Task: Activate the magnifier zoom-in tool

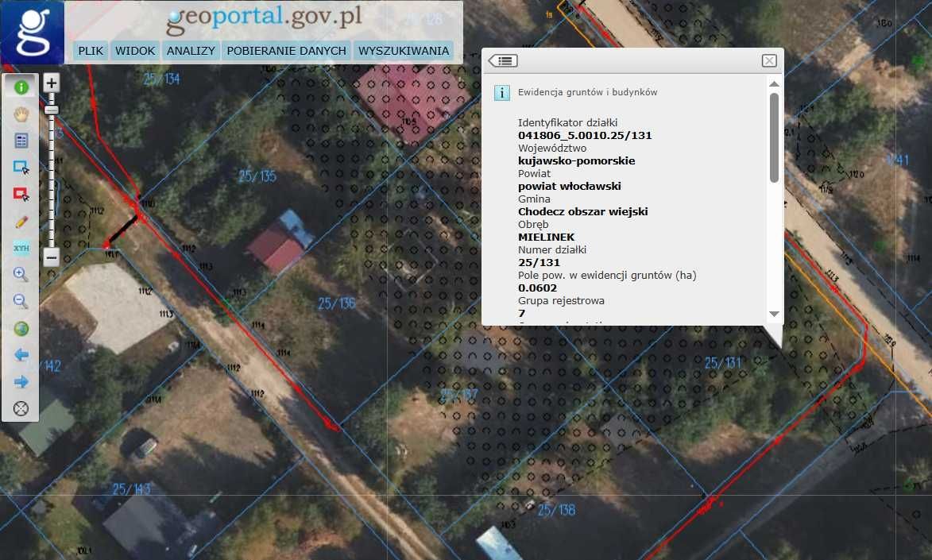Action: (21, 274)
